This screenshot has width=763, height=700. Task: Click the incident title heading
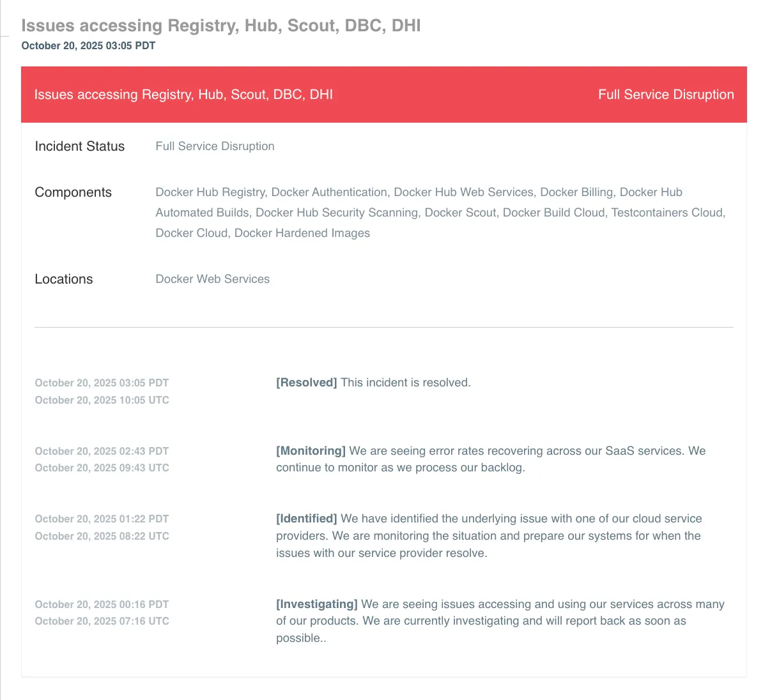pos(221,26)
